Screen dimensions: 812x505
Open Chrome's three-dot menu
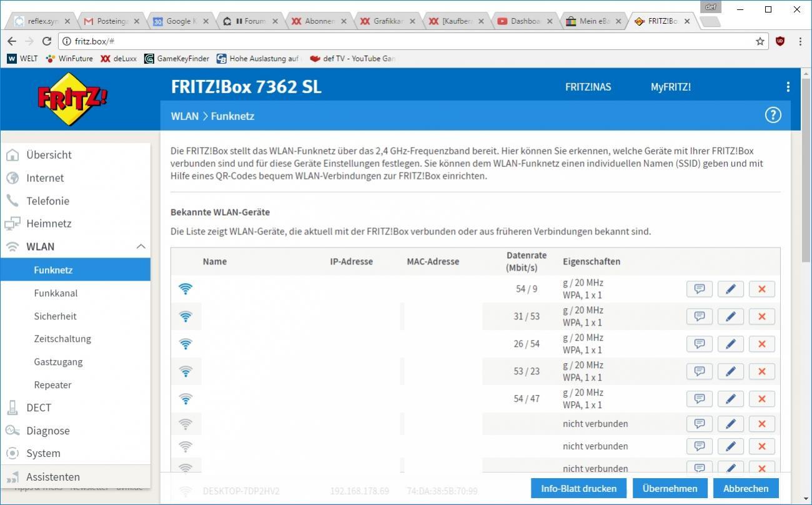pos(800,41)
